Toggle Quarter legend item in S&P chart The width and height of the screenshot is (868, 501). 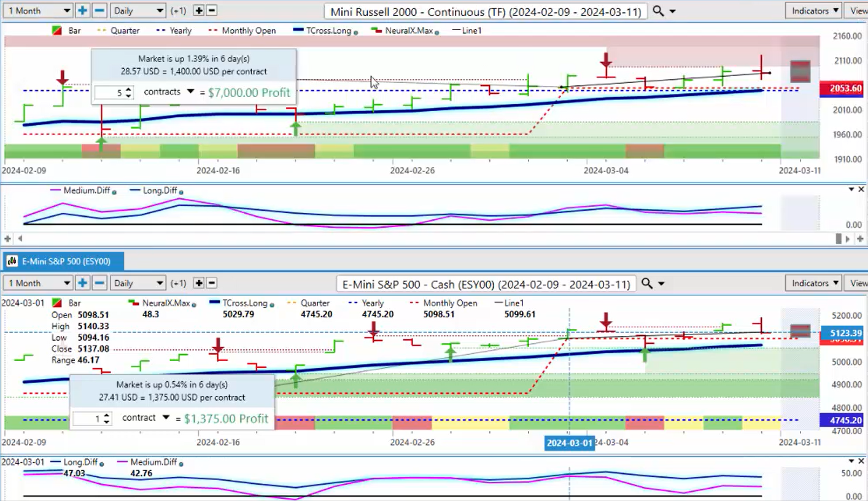[x=308, y=303]
